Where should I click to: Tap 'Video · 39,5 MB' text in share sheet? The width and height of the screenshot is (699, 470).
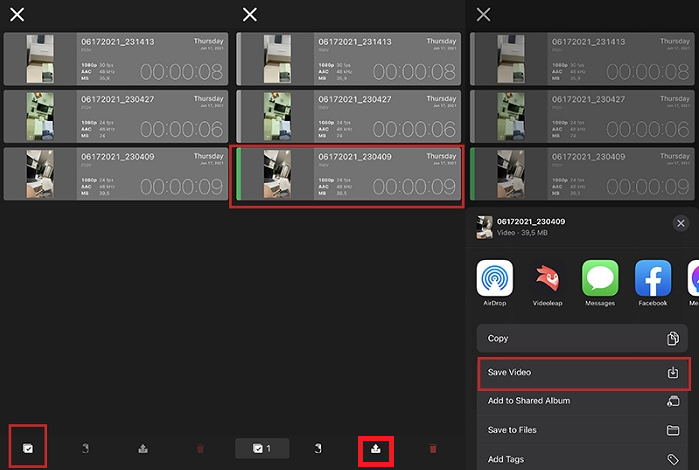[x=522, y=233]
